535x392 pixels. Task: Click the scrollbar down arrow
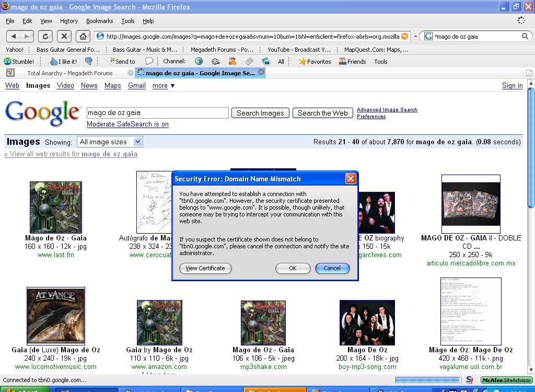[531, 370]
